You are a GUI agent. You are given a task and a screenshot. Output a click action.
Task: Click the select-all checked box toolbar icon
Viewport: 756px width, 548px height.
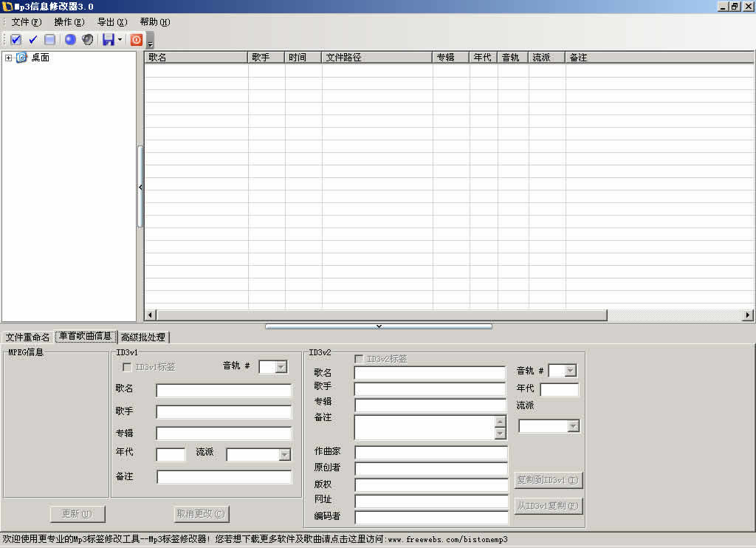16,40
